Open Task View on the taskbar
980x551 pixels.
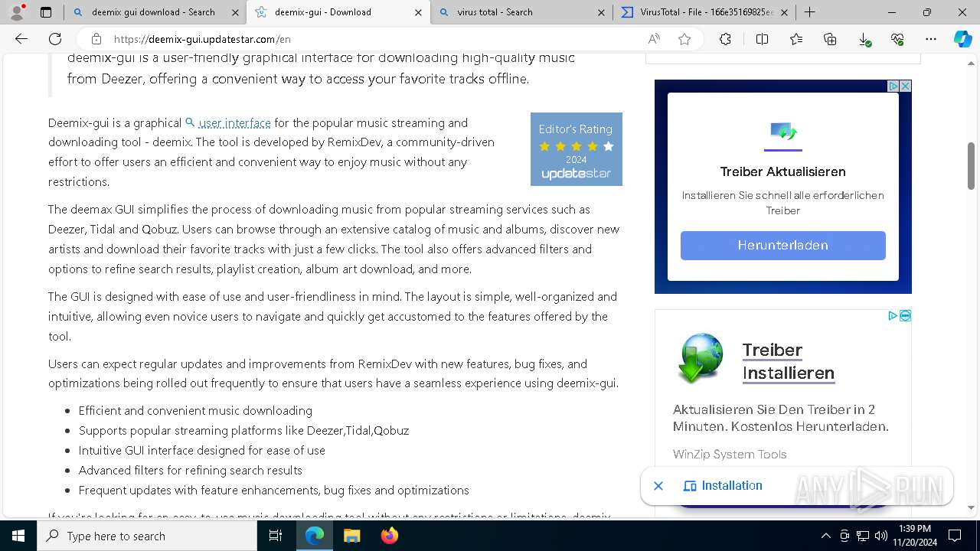click(x=276, y=536)
